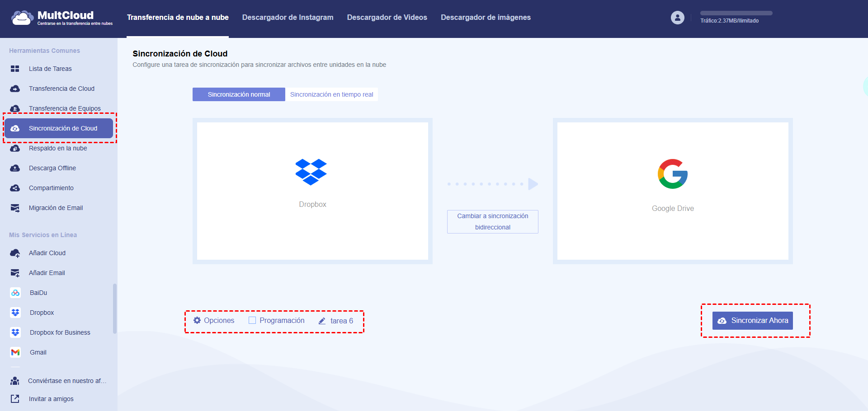
Task: Select Sincronización de Cloud sidebar item
Action: (x=59, y=128)
